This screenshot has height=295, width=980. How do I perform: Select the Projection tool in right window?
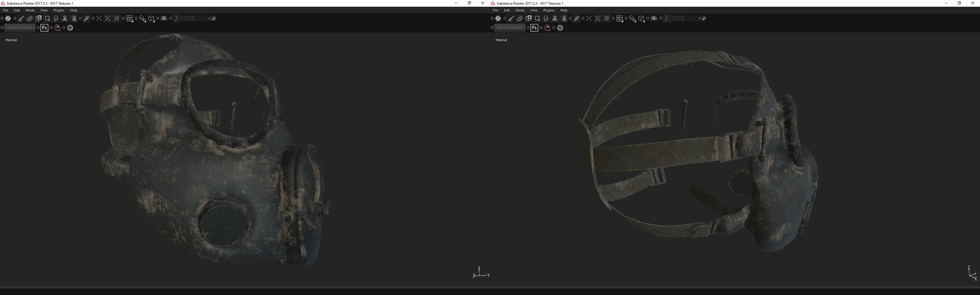(528, 18)
